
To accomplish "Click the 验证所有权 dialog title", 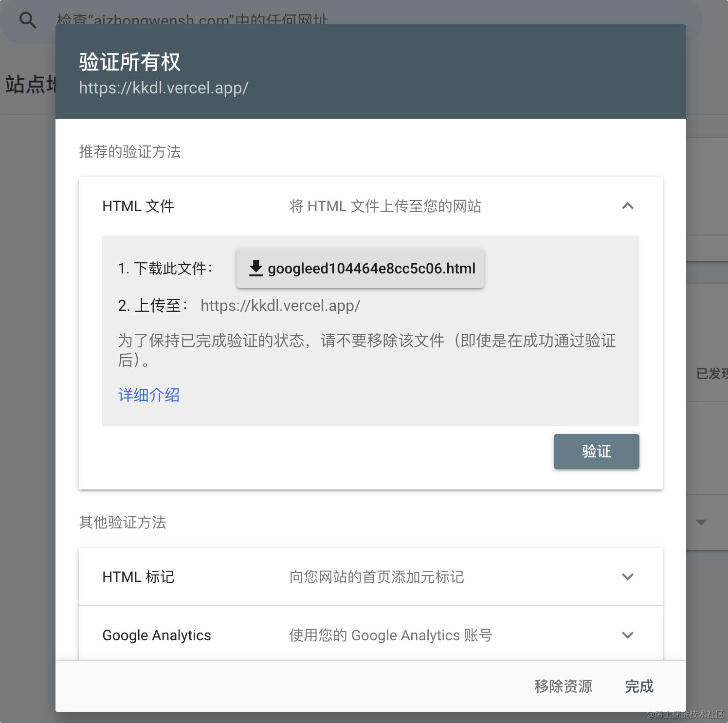I will pos(129,62).
